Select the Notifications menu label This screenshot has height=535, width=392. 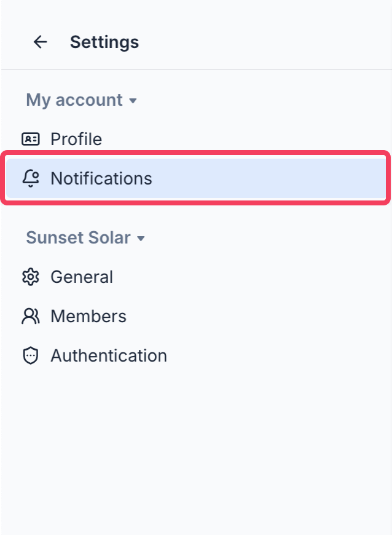[101, 178]
